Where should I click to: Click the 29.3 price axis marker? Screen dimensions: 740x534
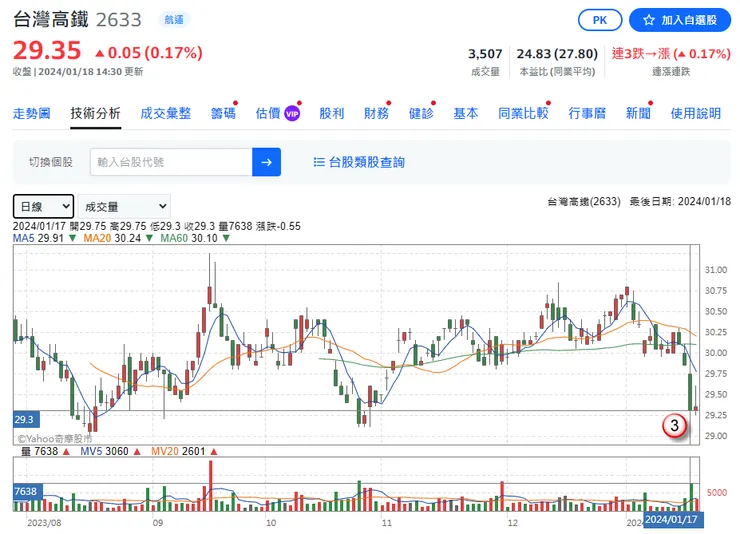24,419
